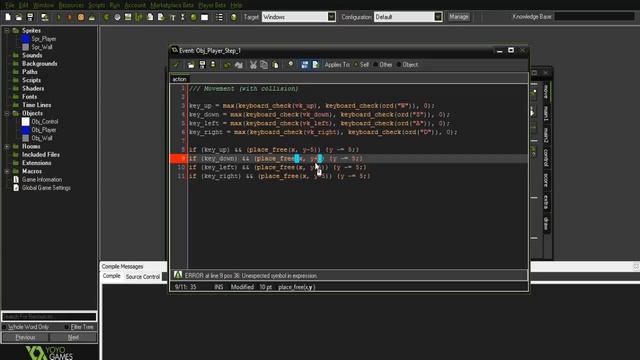Viewport: 640px width, 360px height.
Task: Save the project with the disk icon
Action: click(30, 17)
